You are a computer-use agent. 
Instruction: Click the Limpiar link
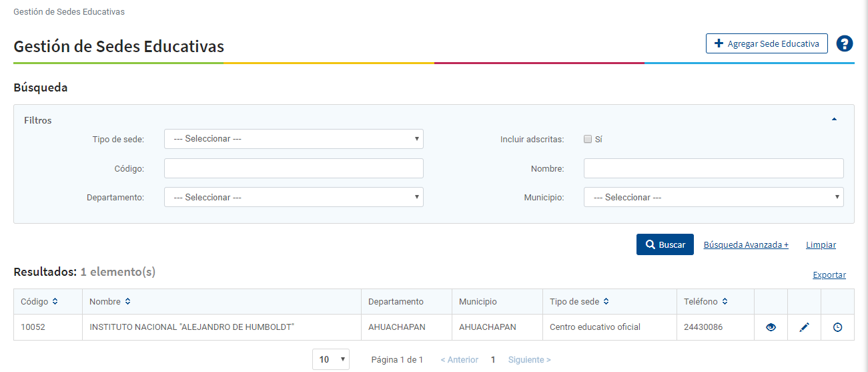click(x=821, y=245)
